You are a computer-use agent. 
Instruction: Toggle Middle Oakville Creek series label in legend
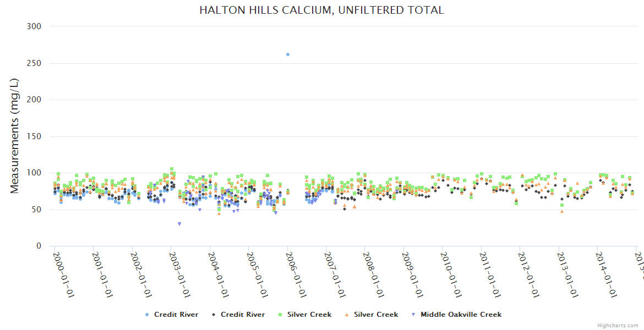[x=461, y=315]
